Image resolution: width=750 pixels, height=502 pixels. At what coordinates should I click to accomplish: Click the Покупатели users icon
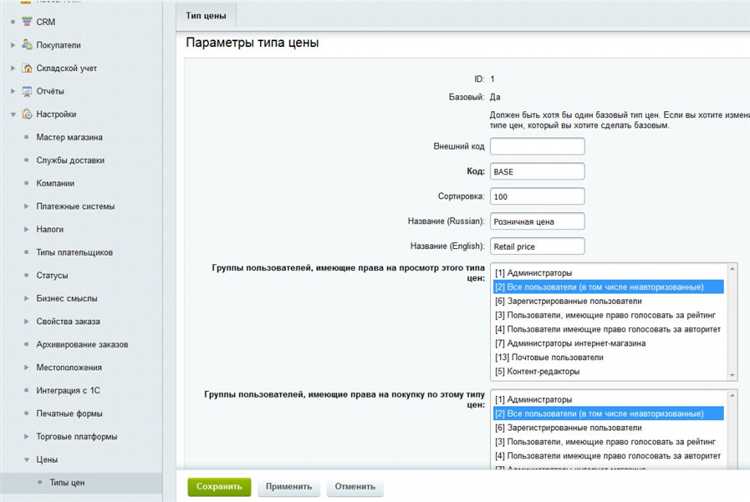pos(27,44)
